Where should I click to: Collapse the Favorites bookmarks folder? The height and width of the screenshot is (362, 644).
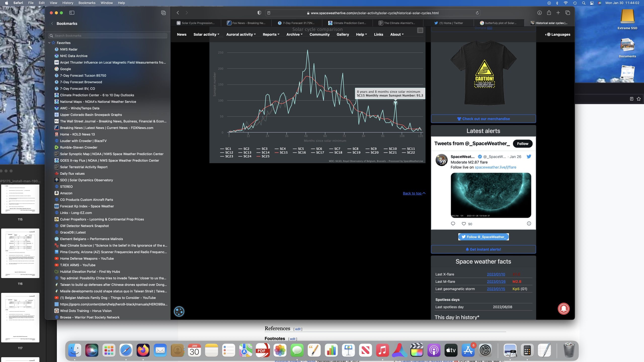coord(49,43)
